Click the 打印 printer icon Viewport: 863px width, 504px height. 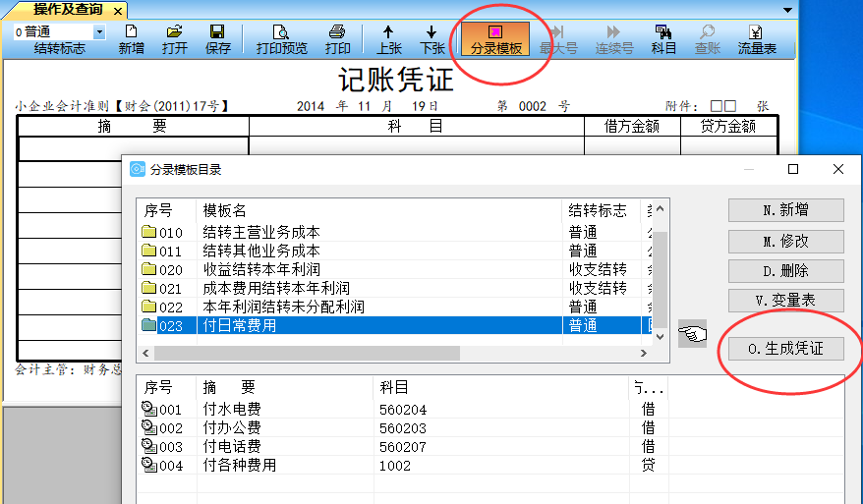337,39
